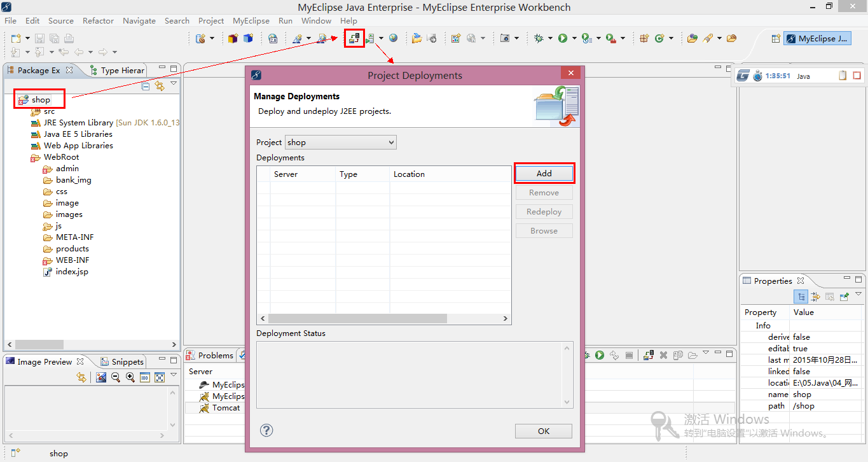
Task: Open the Window menu
Action: click(316, 20)
